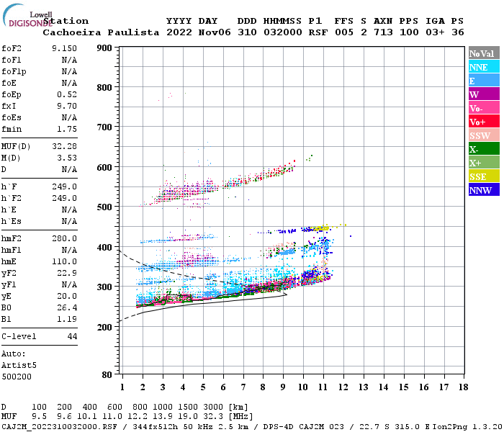
Task: Click the h`F value 249.0
Action: (x=64, y=186)
